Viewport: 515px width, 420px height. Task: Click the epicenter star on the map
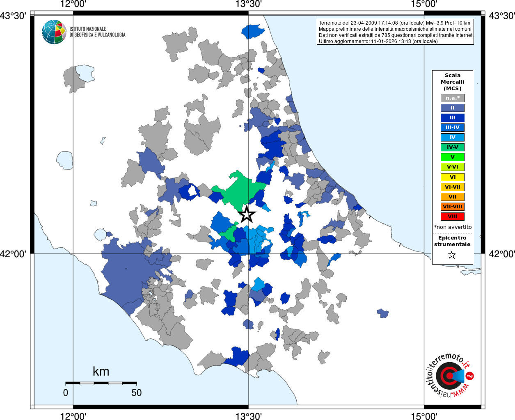247,214
